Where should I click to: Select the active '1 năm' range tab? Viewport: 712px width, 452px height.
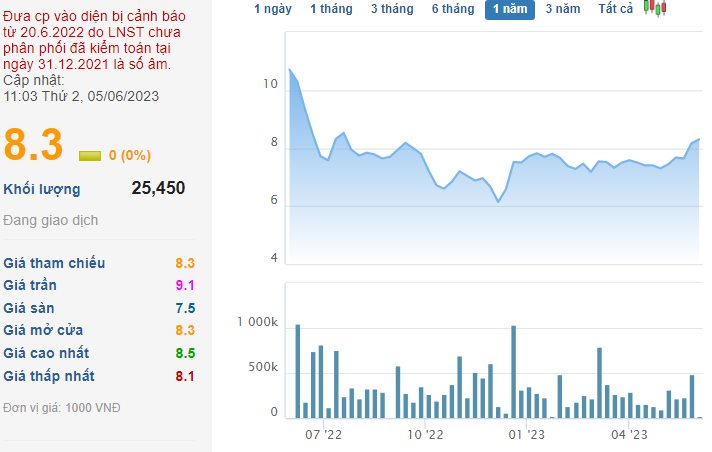509,9
